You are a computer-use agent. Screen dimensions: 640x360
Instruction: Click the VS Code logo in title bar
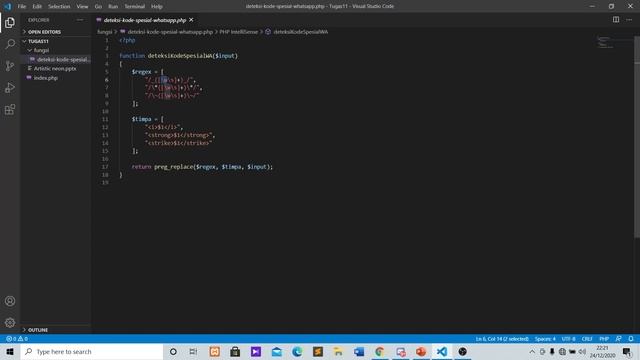tap(7, 6)
